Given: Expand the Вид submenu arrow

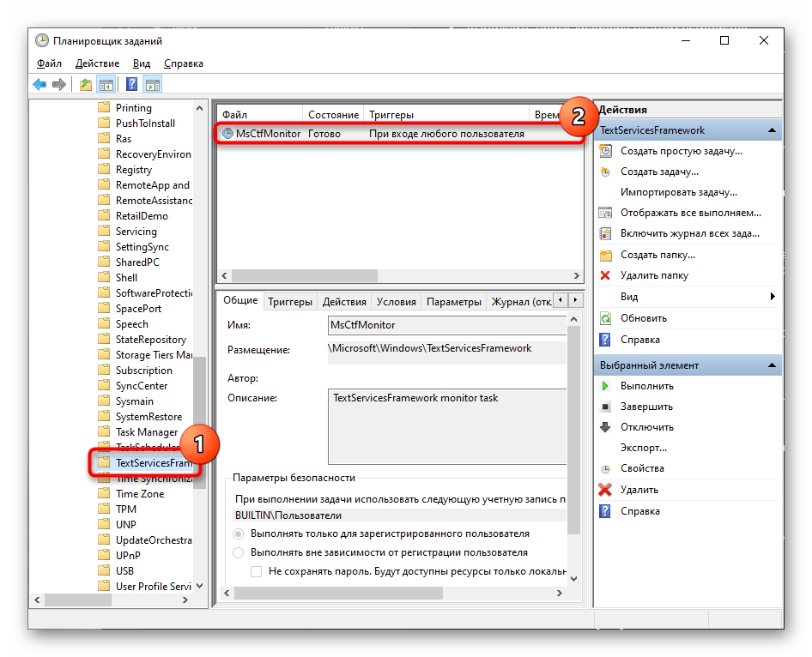Looking at the screenshot, I should click(773, 297).
